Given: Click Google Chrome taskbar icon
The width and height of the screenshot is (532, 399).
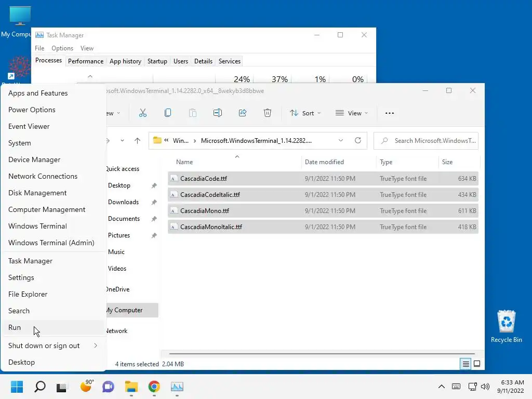Looking at the screenshot, I should 154,387.
